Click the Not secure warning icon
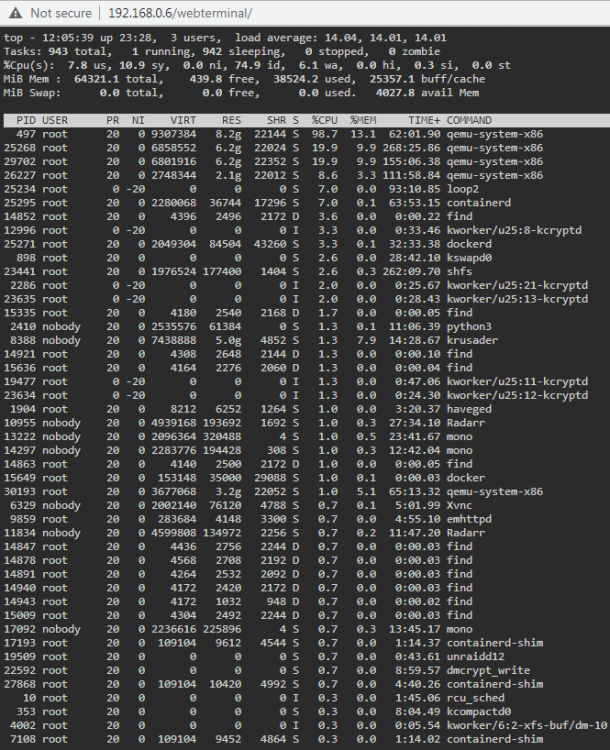The height and width of the screenshot is (750, 610). click(x=15, y=13)
